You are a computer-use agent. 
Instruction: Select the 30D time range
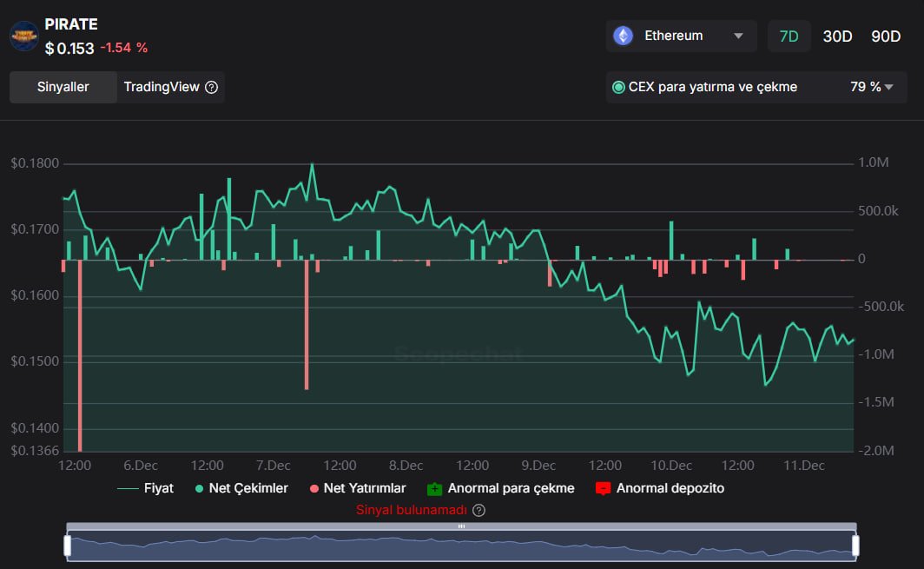pyautogui.click(x=837, y=36)
